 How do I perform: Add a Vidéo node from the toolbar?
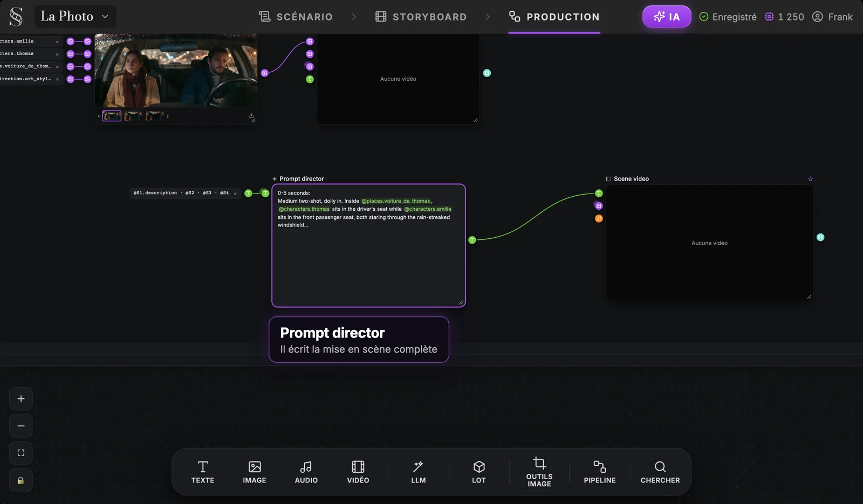[x=358, y=472]
